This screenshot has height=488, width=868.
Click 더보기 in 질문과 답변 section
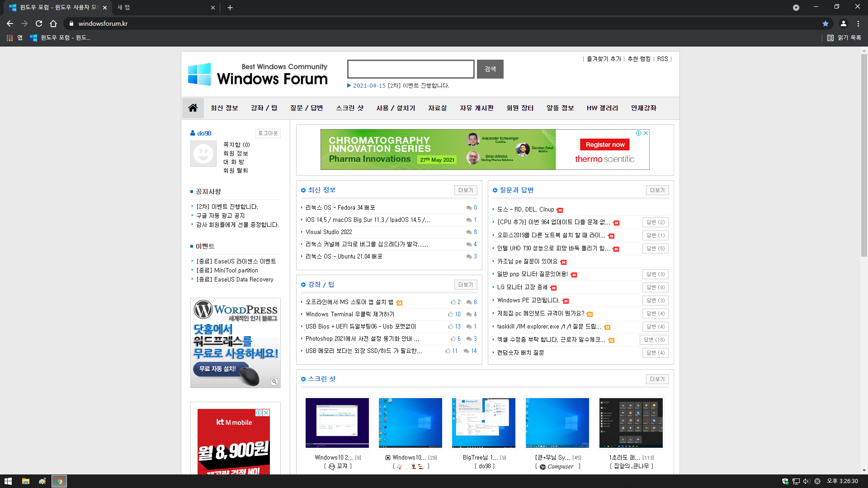[657, 190]
